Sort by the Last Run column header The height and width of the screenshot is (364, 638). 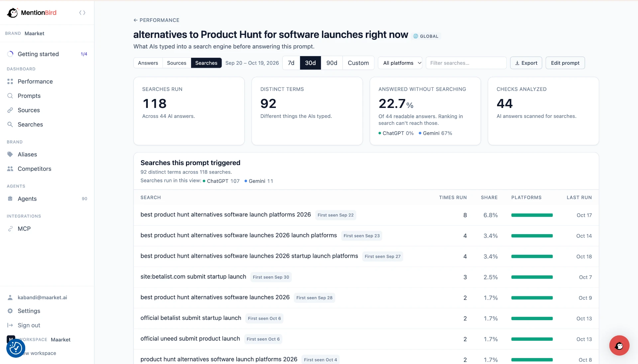click(x=579, y=197)
